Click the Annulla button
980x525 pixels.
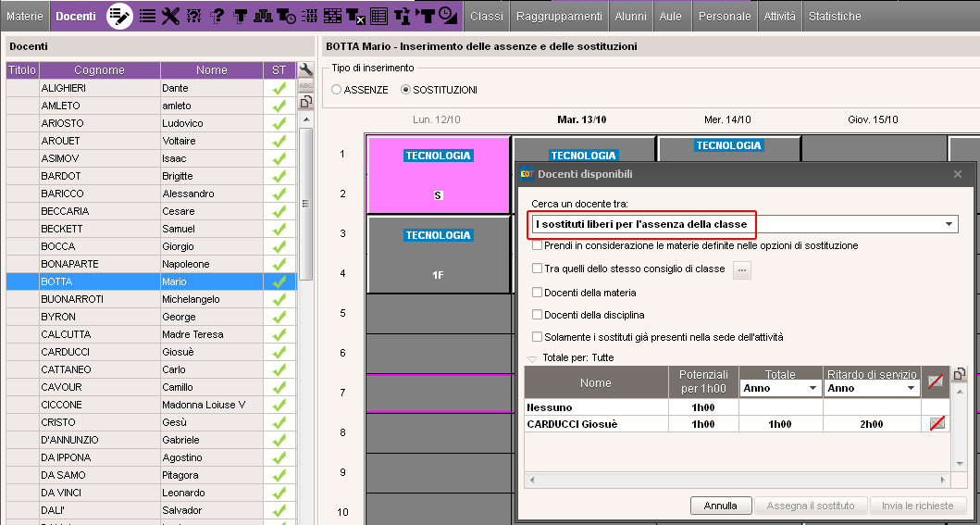721,506
